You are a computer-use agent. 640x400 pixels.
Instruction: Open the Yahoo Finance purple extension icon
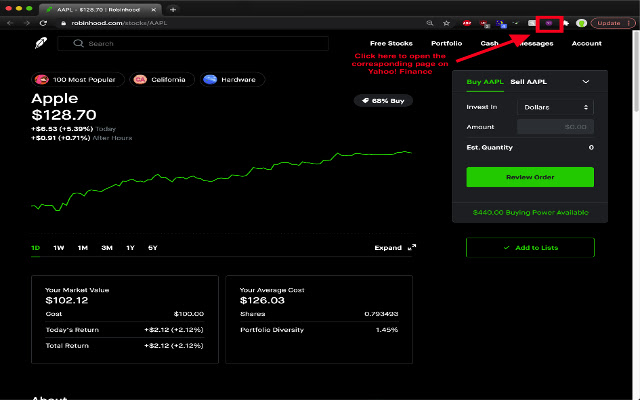click(549, 23)
